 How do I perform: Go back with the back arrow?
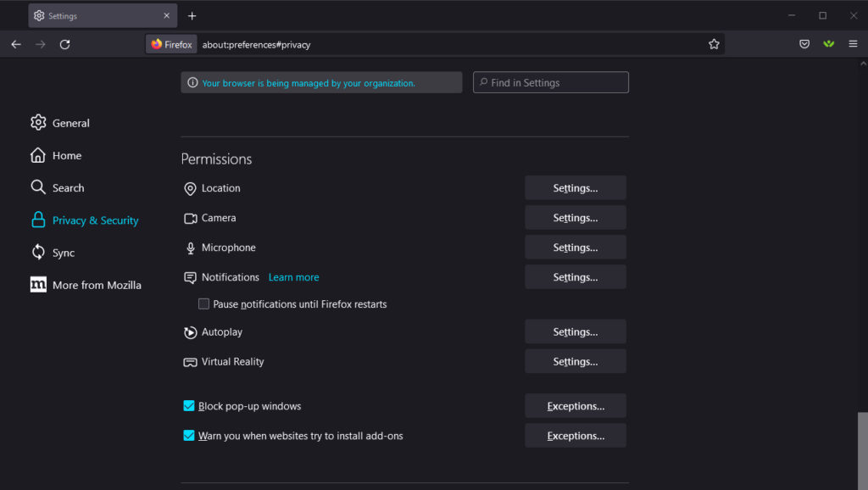pyautogui.click(x=16, y=44)
